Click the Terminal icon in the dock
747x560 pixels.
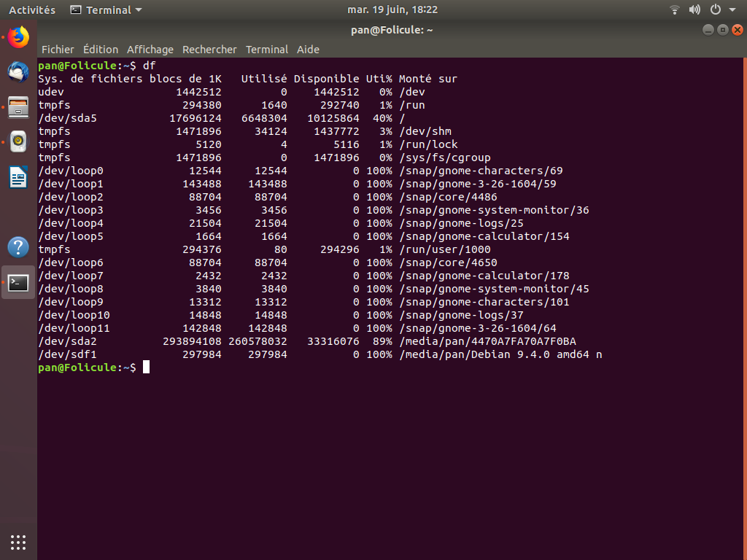pos(18,282)
